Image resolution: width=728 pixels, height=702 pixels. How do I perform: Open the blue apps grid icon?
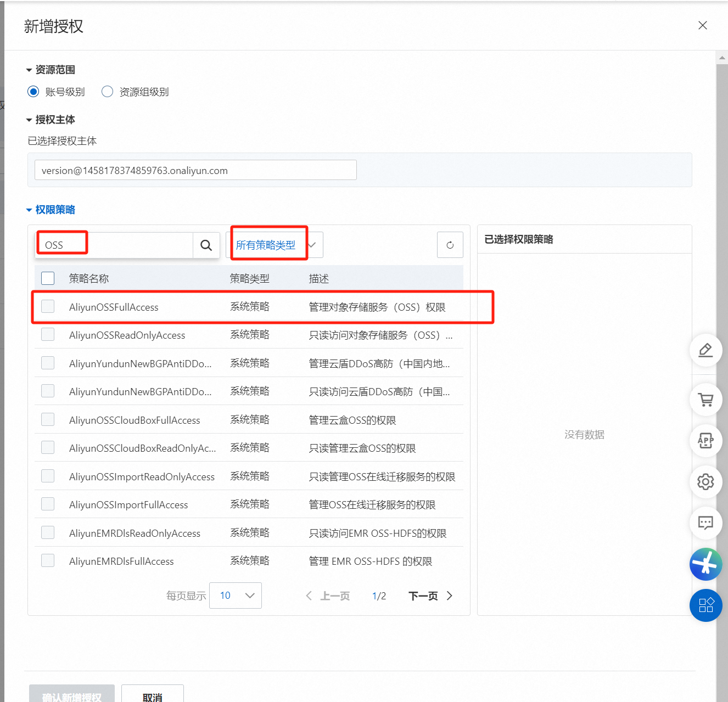click(705, 605)
